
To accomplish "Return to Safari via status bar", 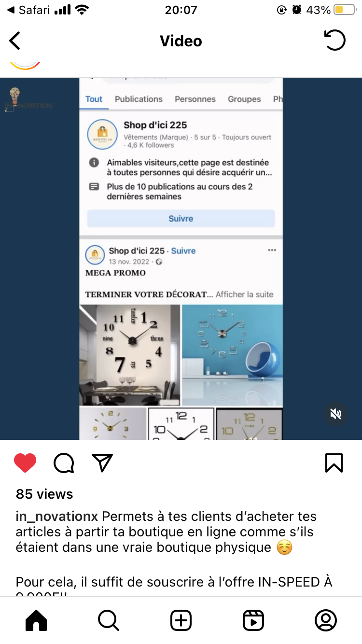I will click(x=29, y=10).
